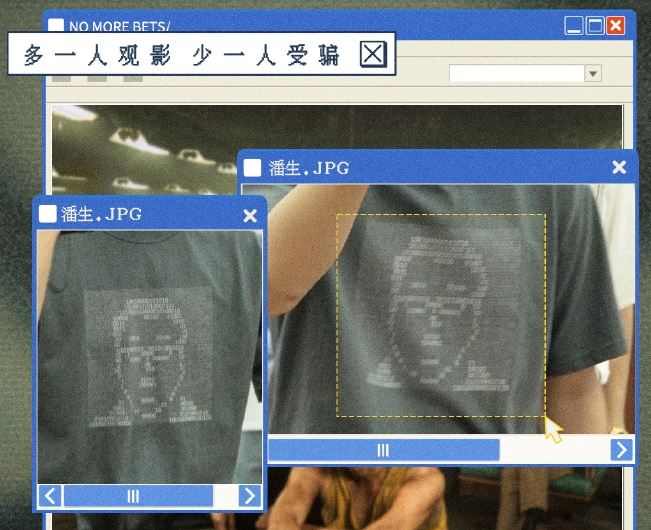This screenshot has width=651, height=530.
Task: Click the right window's 潘生.JPG title text
Action: pos(309,168)
